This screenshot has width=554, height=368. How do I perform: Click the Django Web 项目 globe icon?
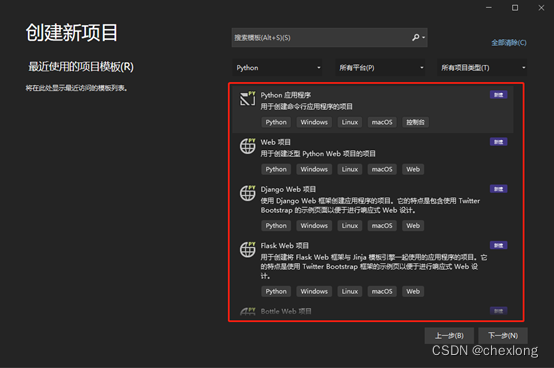pyautogui.click(x=247, y=193)
